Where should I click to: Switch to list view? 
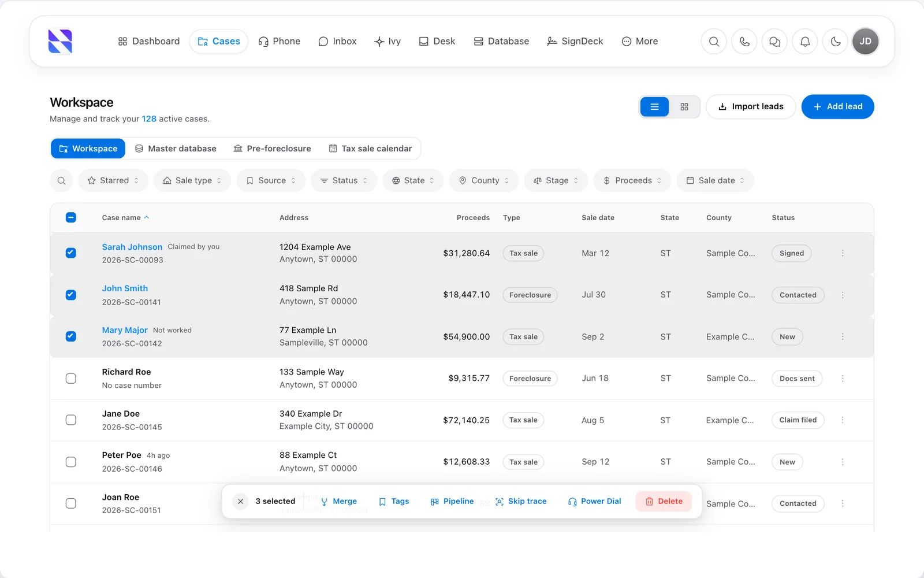click(654, 107)
